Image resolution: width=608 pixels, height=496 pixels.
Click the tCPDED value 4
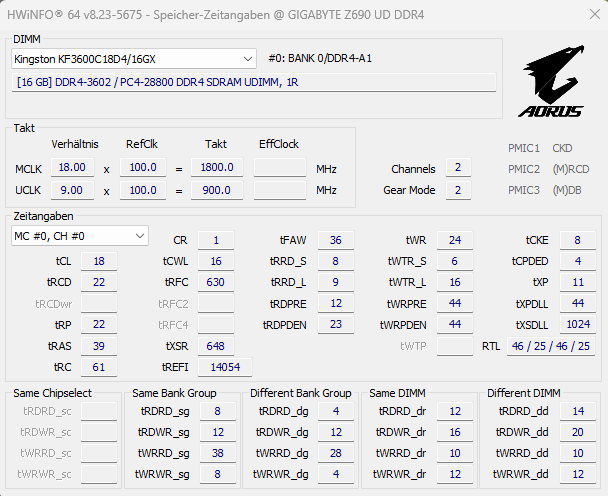(578, 261)
